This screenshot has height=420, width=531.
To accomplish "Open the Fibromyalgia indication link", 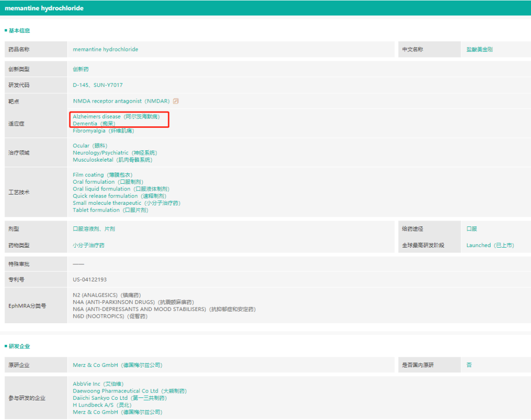I will click(103, 131).
